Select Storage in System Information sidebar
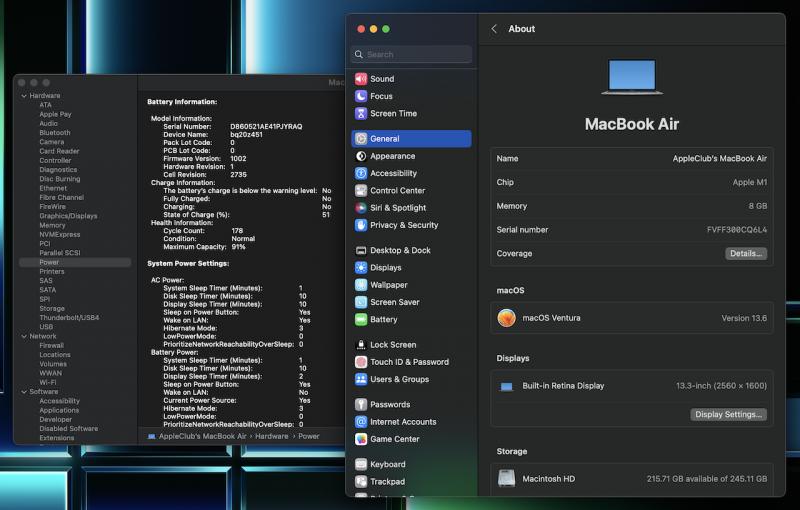The image size is (800, 510). 52,309
